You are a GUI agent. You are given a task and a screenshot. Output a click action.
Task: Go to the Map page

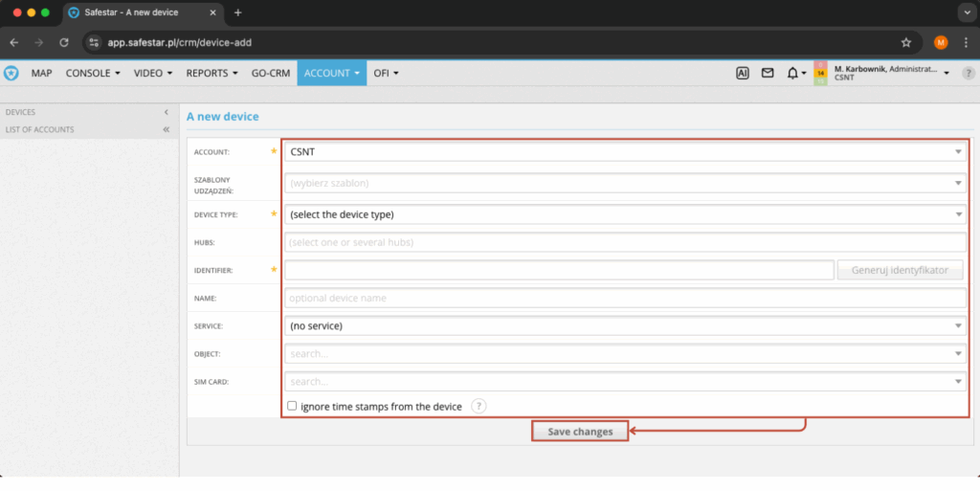tap(41, 73)
